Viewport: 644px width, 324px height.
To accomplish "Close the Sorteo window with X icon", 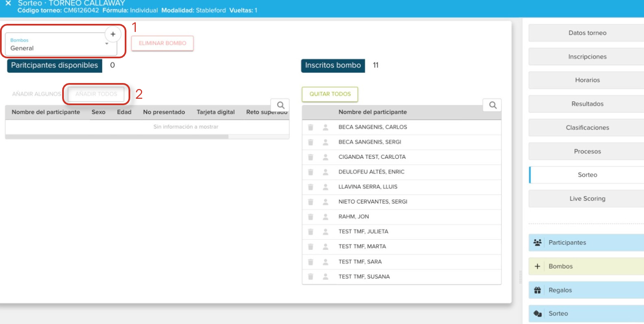I will click(x=8, y=3).
